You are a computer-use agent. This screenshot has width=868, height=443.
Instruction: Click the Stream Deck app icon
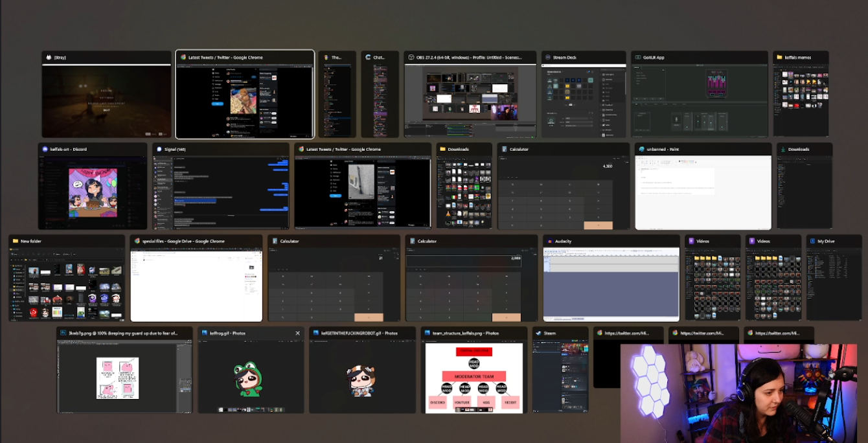pyautogui.click(x=548, y=58)
